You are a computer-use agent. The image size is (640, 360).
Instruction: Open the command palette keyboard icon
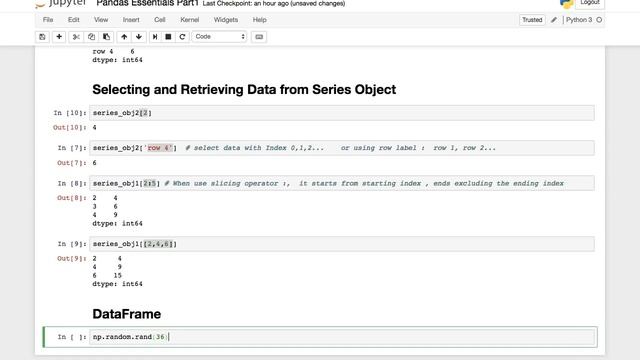click(259, 37)
